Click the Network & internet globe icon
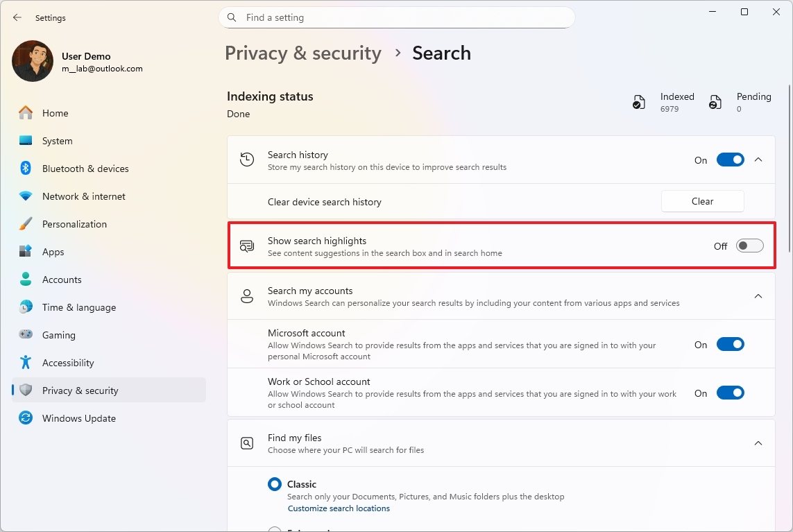The image size is (793, 532). (26, 196)
